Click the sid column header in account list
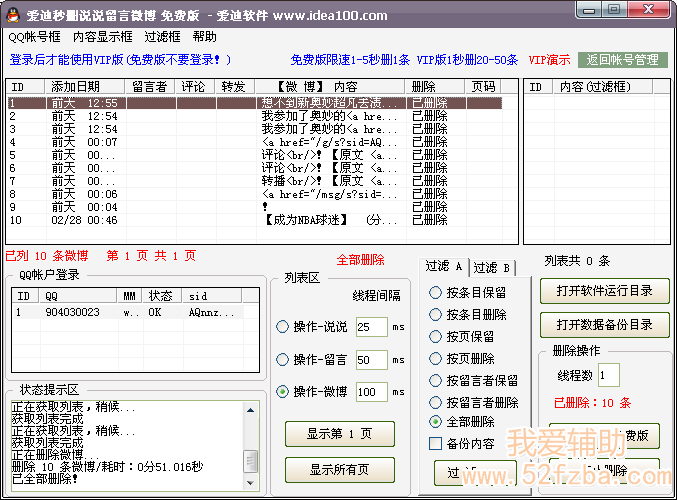This screenshot has width=677, height=500. [213, 296]
